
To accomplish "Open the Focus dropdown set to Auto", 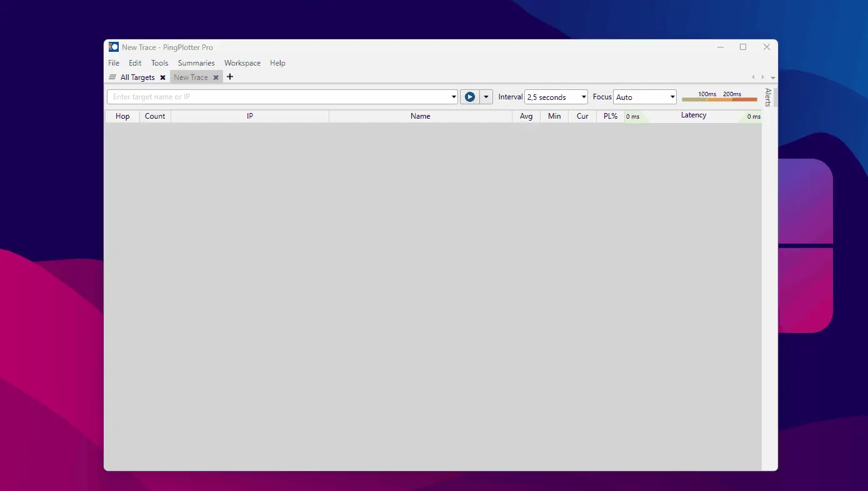I will click(645, 97).
